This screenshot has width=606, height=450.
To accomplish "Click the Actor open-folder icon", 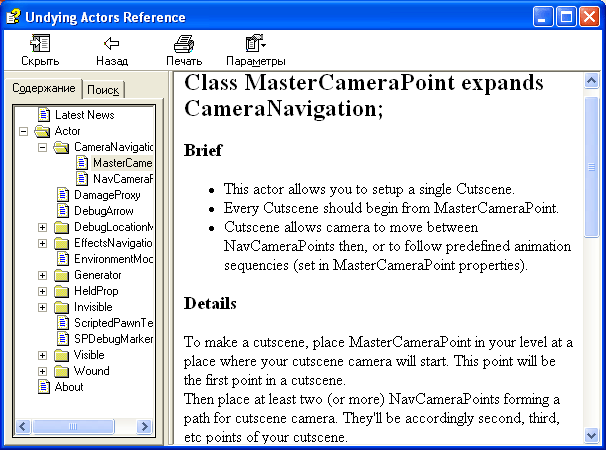I will point(42,131).
